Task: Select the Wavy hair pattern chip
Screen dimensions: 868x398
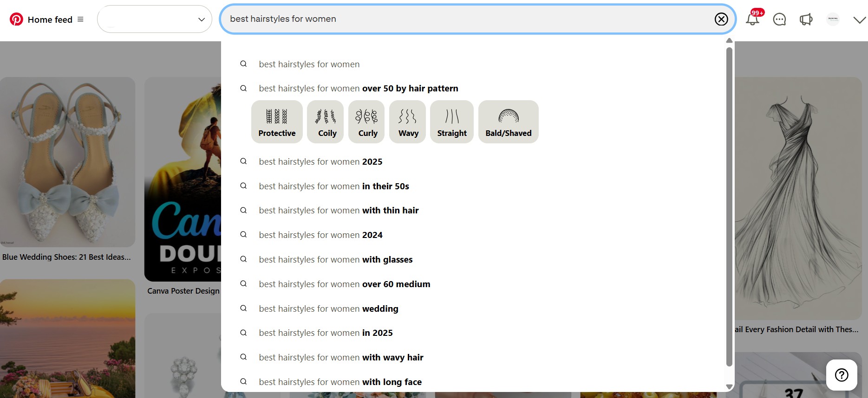Action: click(407, 122)
